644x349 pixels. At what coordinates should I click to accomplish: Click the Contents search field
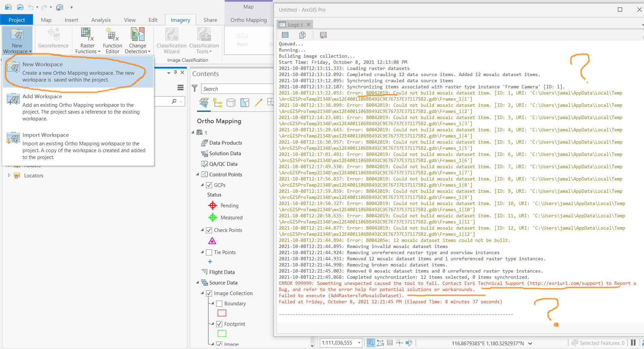[x=237, y=89]
